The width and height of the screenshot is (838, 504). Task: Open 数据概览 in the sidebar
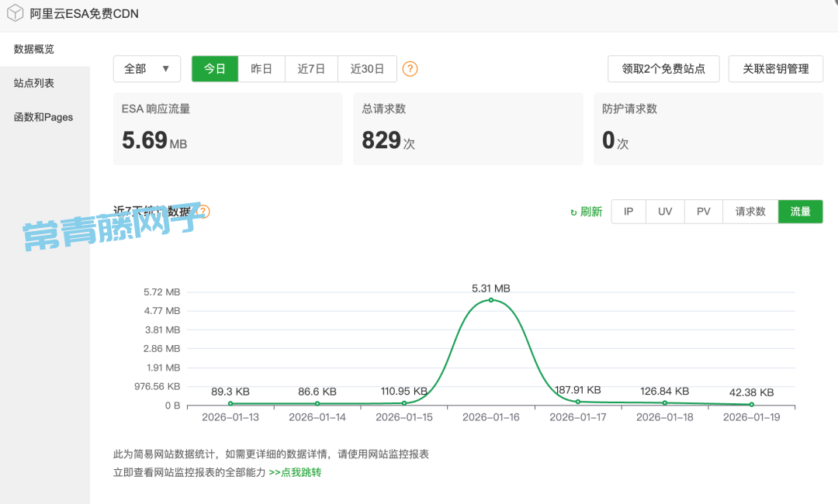[x=34, y=49]
